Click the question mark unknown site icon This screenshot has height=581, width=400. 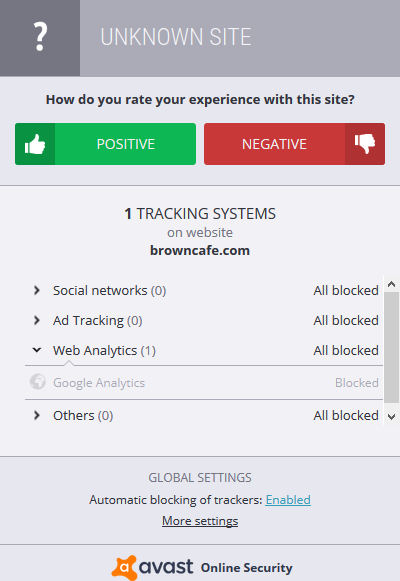point(40,37)
